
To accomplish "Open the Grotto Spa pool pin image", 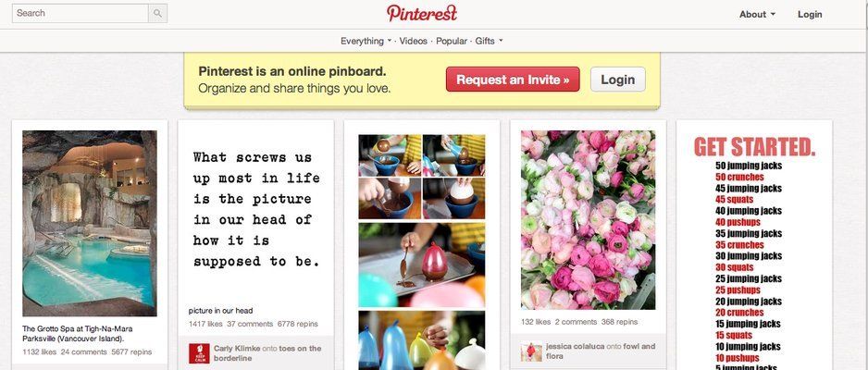I will [x=90, y=224].
